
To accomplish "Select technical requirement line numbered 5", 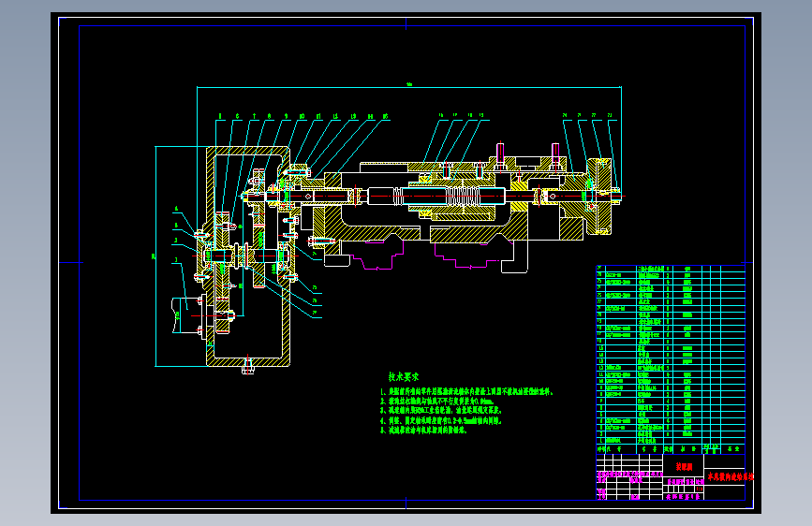I will [x=423, y=430].
